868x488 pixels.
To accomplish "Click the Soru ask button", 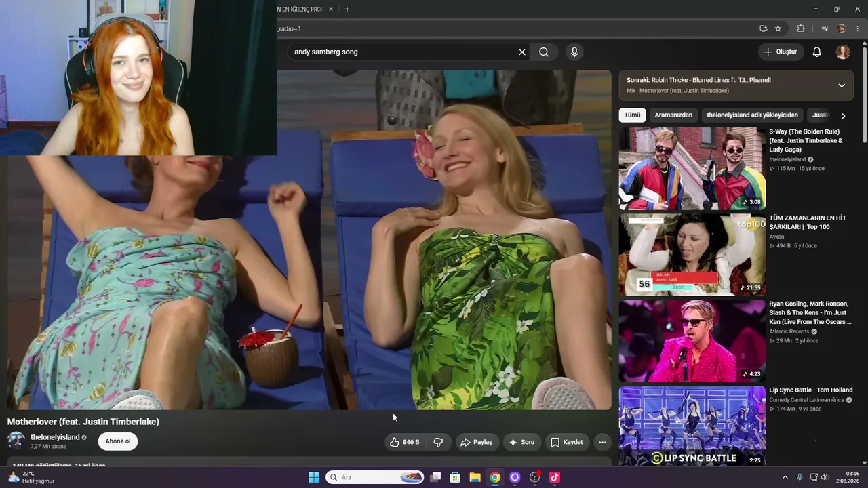I will pyautogui.click(x=521, y=442).
